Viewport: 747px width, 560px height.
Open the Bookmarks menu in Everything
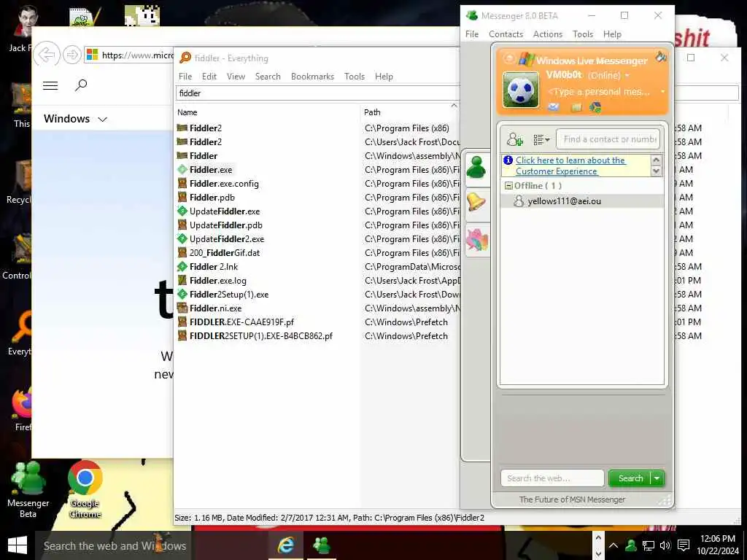[312, 76]
